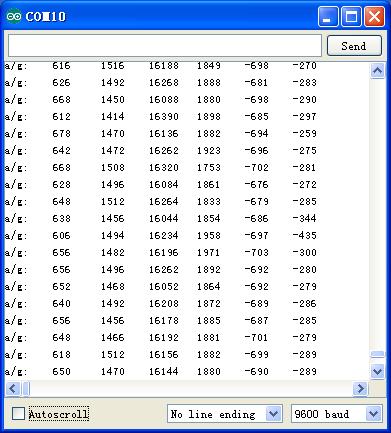Click the value 16390 in the output
The height and width of the screenshot is (433, 391).
(163, 116)
